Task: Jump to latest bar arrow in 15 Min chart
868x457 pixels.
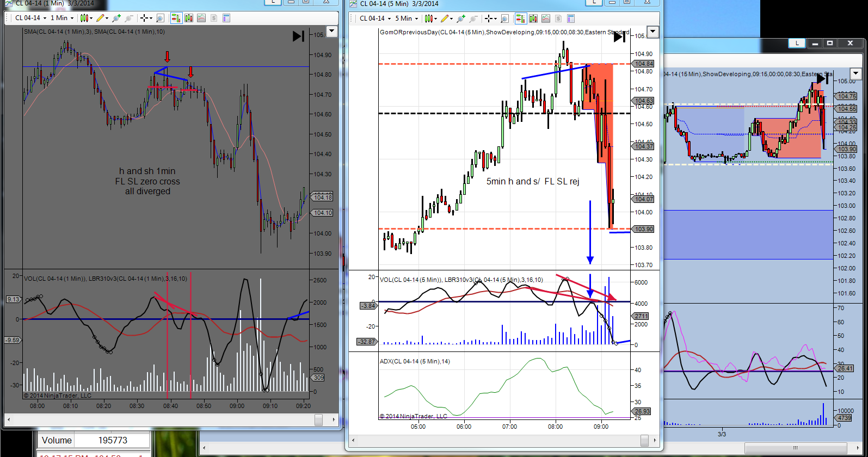Action: coord(823,78)
